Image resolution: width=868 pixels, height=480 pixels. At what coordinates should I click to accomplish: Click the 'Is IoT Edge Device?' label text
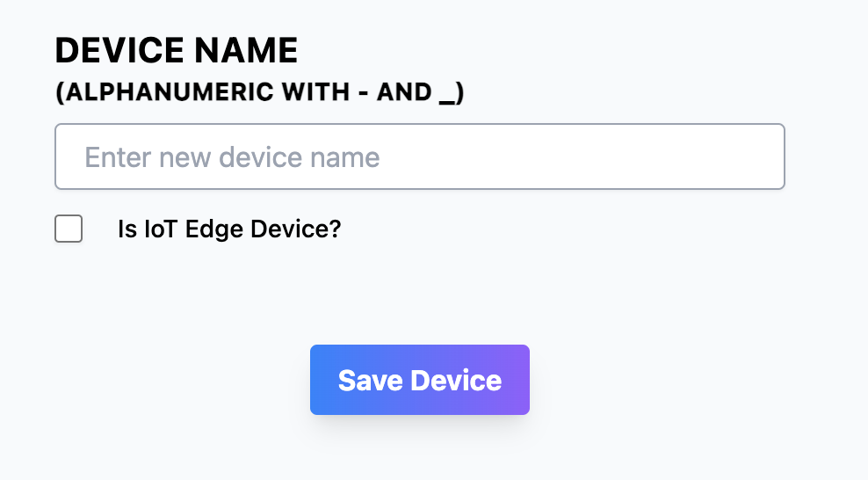point(229,229)
